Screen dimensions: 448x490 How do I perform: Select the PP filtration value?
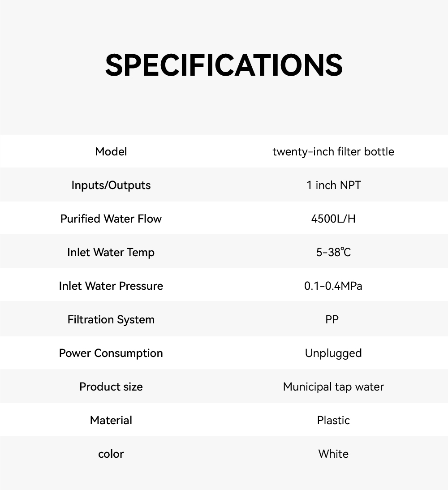tap(332, 319)
